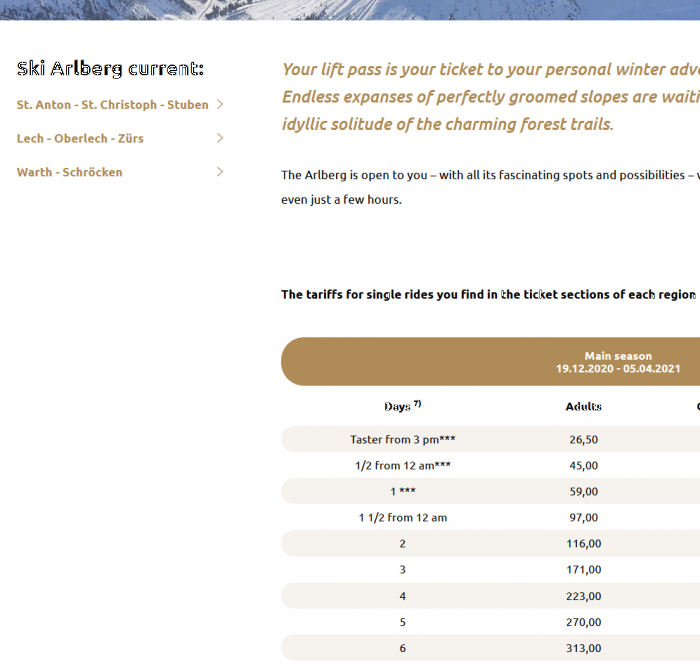This screenshot has width=700, height=664.
Task: Click chevron next to St. Anton entry
Action: [x=220, y=104]
